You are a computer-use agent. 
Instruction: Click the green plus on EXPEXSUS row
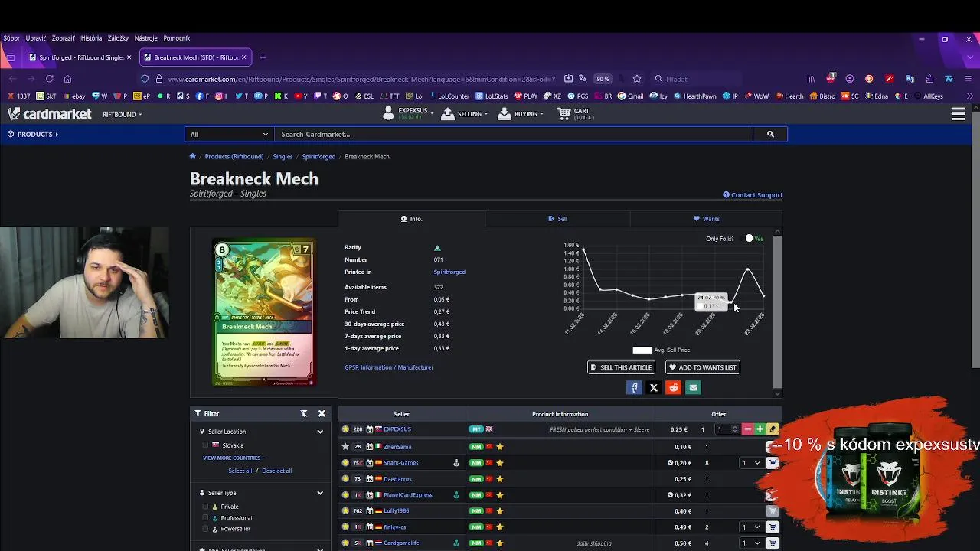(x=759, y=429)
